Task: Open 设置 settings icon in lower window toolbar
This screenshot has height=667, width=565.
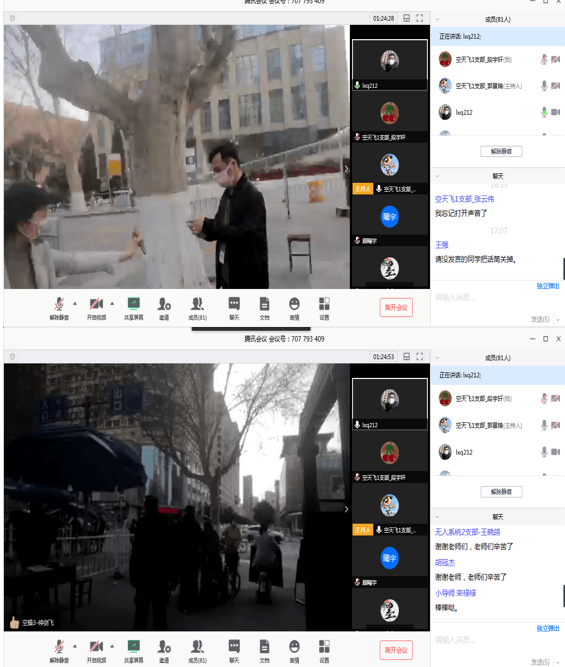Action: tap(324, 651)
